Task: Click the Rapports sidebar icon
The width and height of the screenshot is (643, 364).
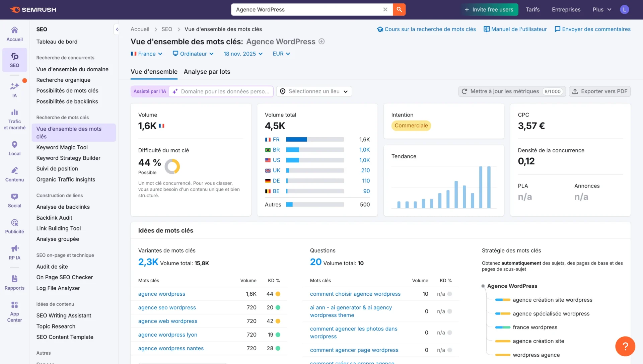Action: pos(14,281)
